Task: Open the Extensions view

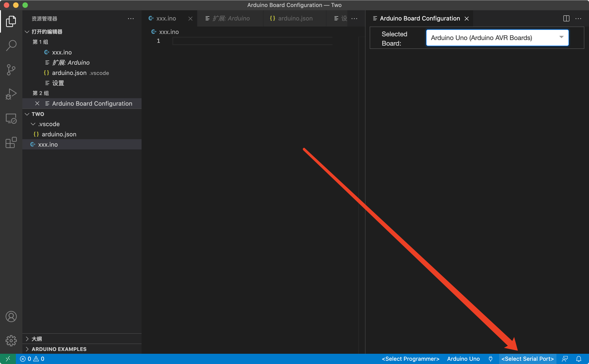Action: [x=11, y=143]
